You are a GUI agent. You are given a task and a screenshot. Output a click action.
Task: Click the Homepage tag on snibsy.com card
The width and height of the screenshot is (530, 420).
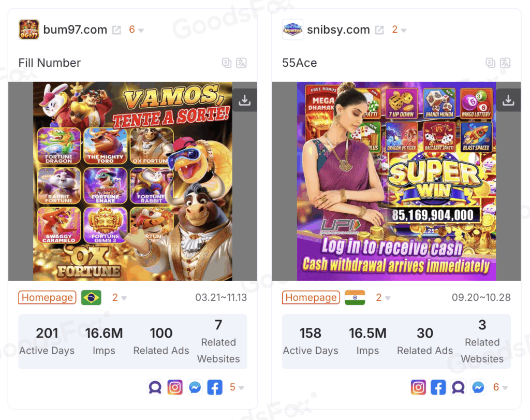click(311, 298)
